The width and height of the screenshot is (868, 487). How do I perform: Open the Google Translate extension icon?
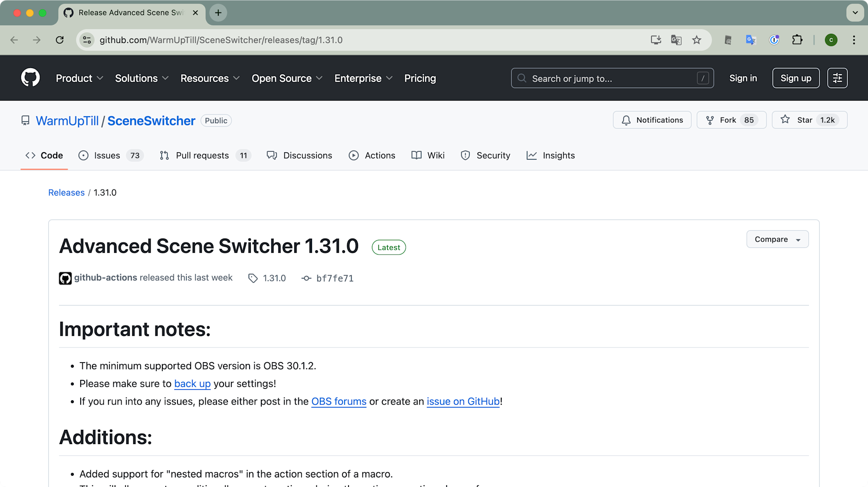(751, 40)
